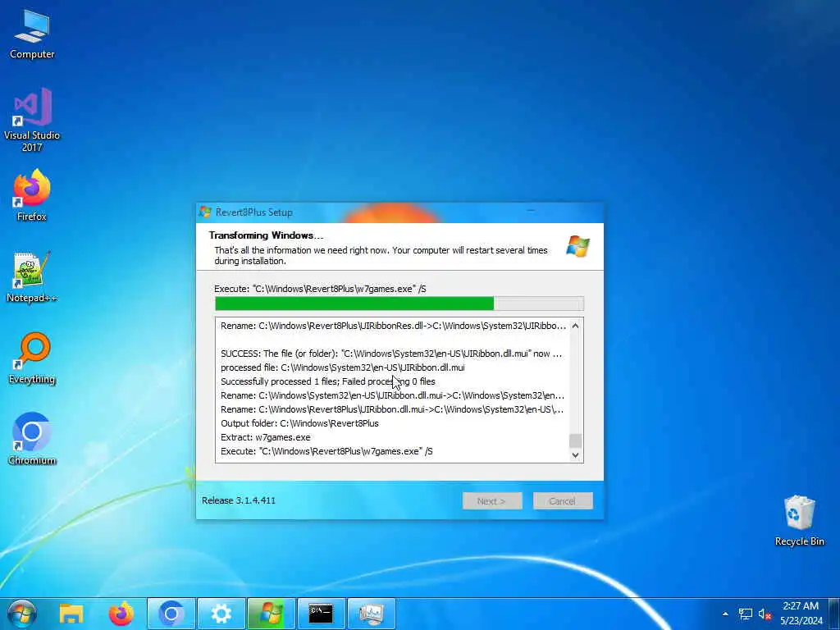Launch Firefox from the taskbar
Image resolution: width=840 pixels, height=630 pixels.
coord(121,614)
